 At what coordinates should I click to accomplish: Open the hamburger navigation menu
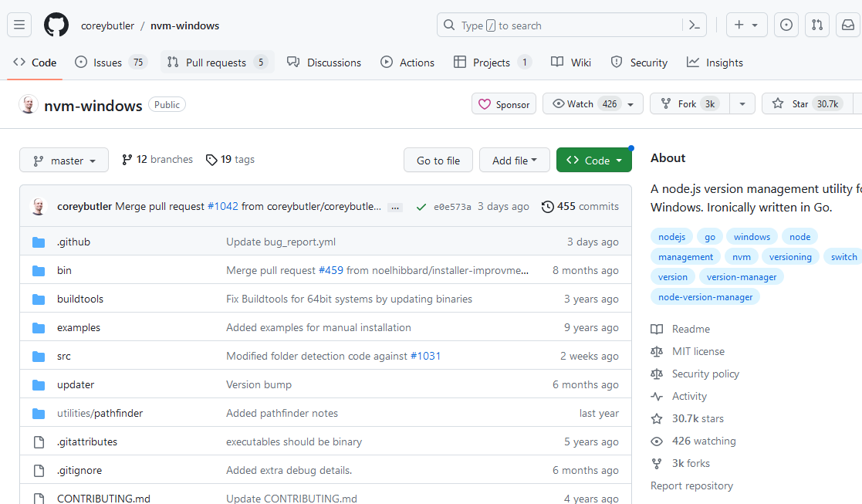click(19, 25)
